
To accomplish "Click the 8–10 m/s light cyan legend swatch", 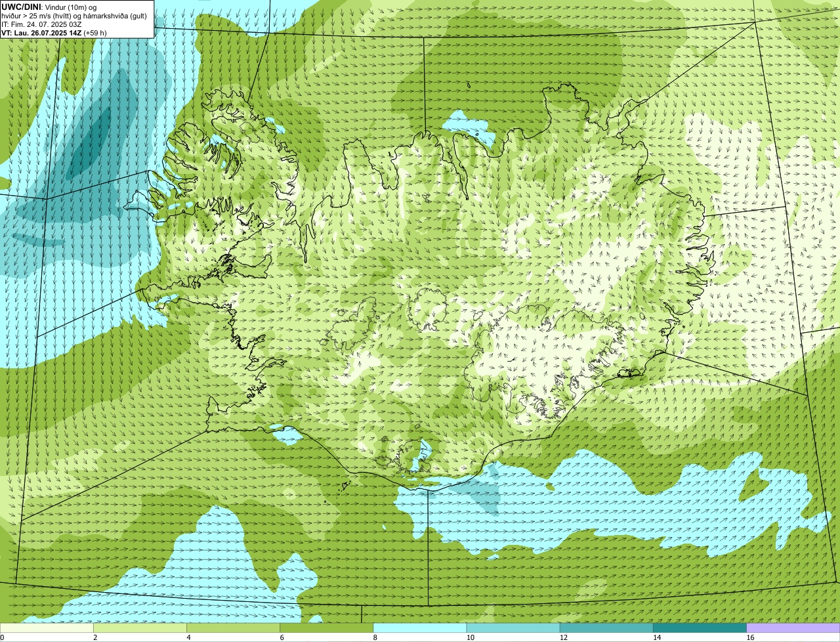I will [420, 628].
